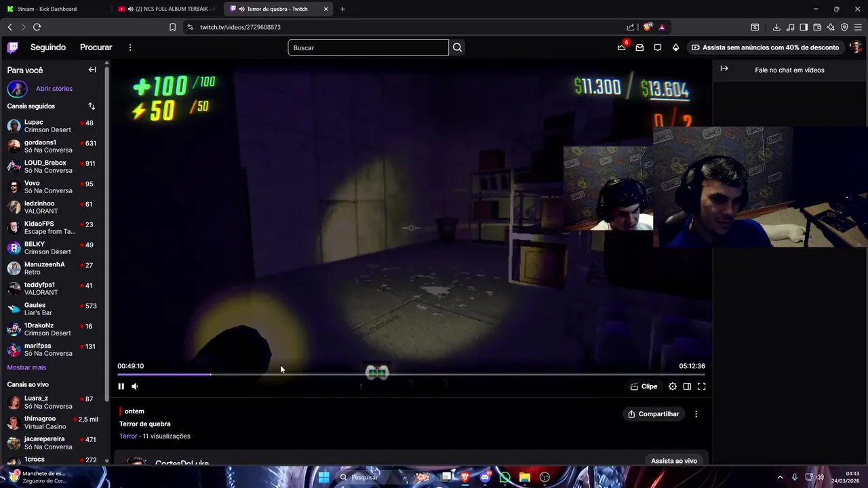This screenshot has width=868, height=488.
Task: Open a new browser tab
Action: pos(342,9)
